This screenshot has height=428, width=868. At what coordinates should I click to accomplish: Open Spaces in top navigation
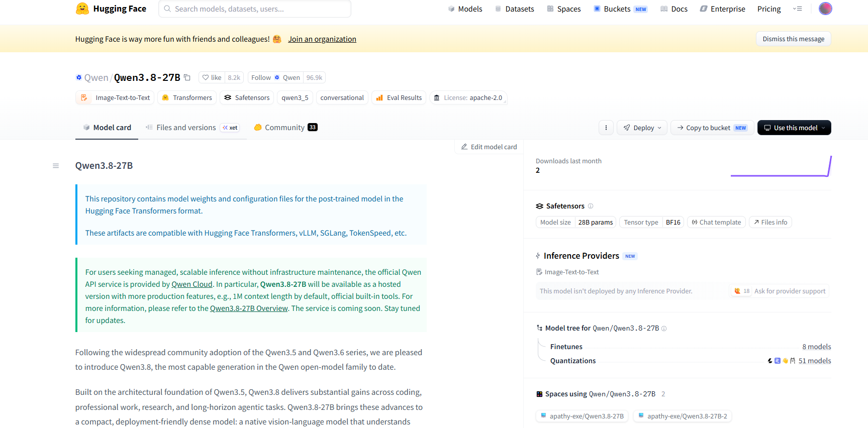point(563,9)
